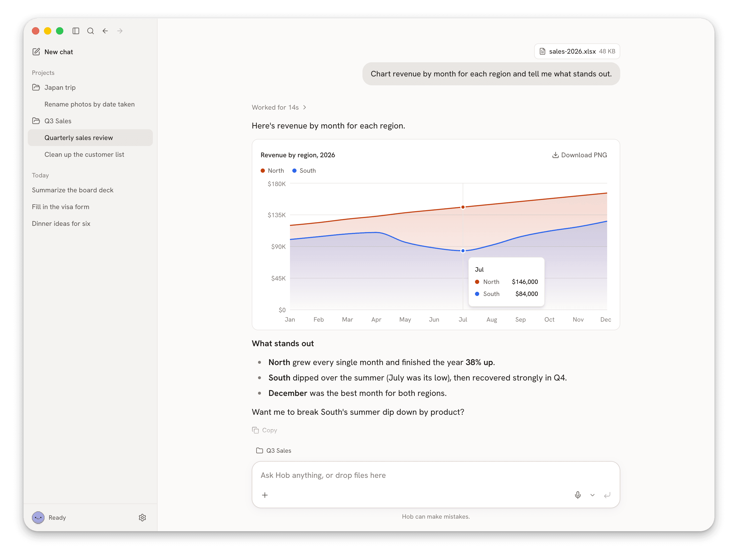This screenshot has width=738, height=560.
Task: Start a New chat
Action: click(x=53, y=52)
